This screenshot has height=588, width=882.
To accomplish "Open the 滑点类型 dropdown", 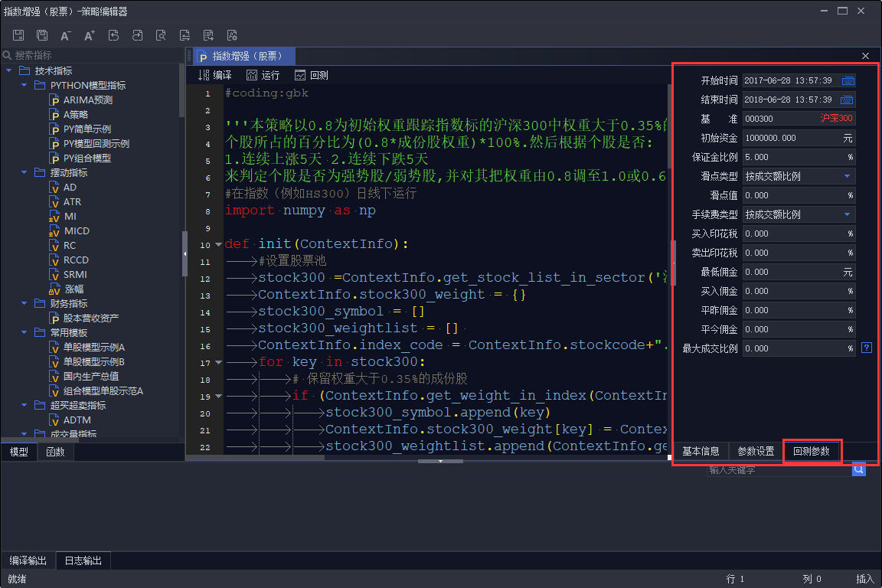I will (847, 176).
